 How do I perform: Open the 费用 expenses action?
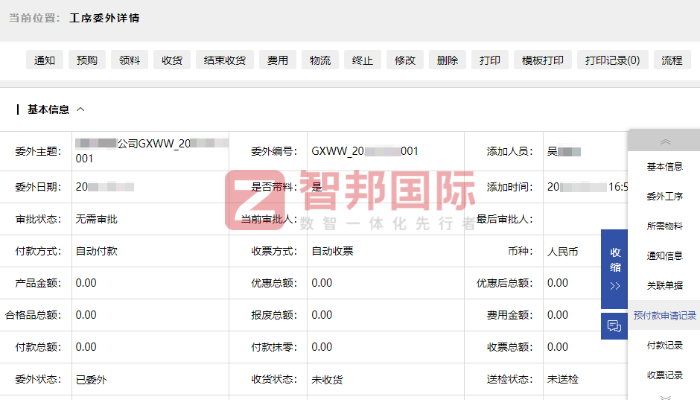coord(277,60)
